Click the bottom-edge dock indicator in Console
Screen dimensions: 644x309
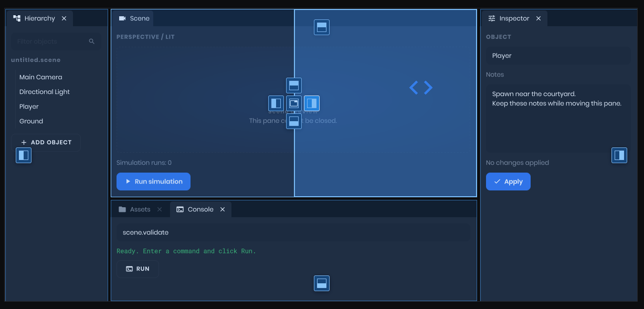click(x=322, y=284)
